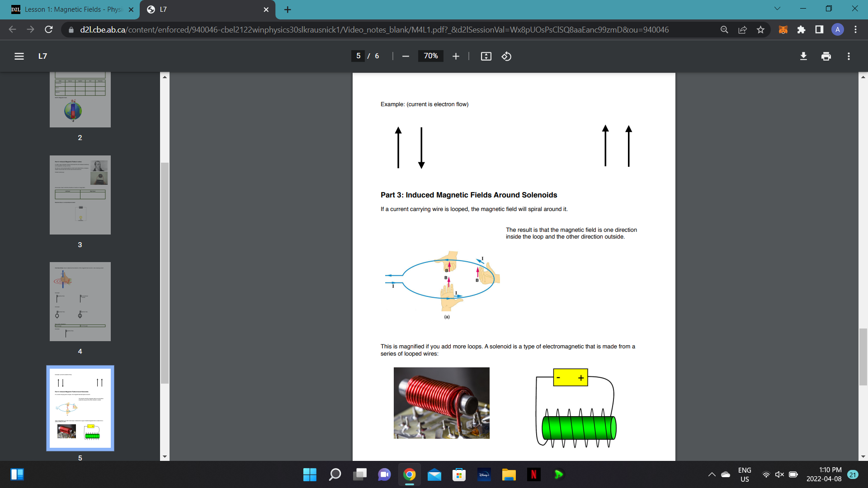
Task: Rotate the PDF counterclockwise
Action: [506, 56]
